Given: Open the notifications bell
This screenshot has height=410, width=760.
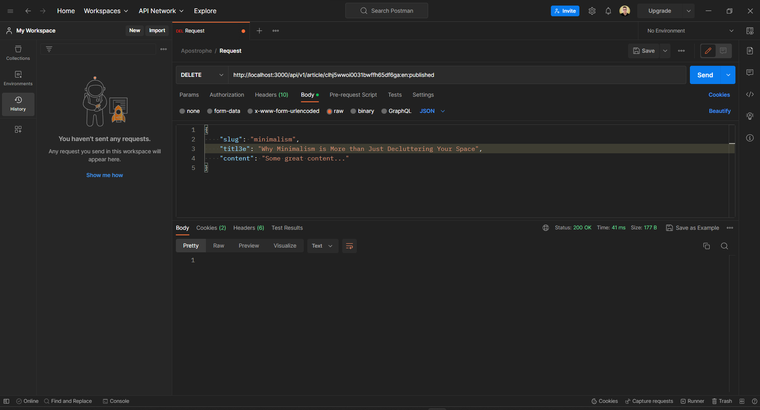Looking at the screenshot, I should point(608,11).
